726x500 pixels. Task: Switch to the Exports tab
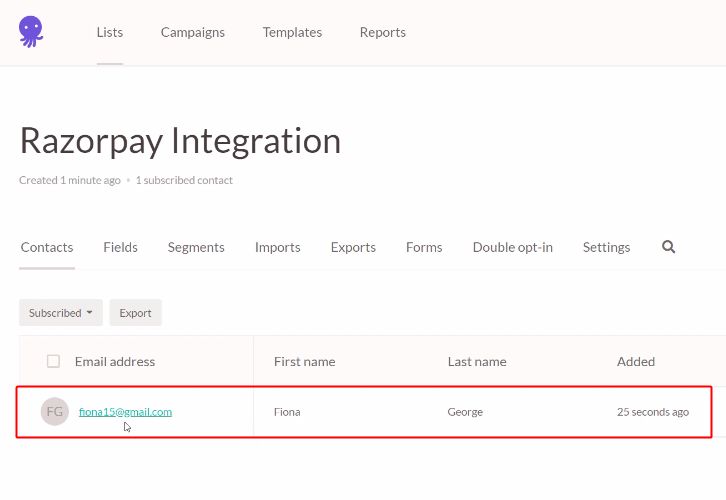click(353, 247)
